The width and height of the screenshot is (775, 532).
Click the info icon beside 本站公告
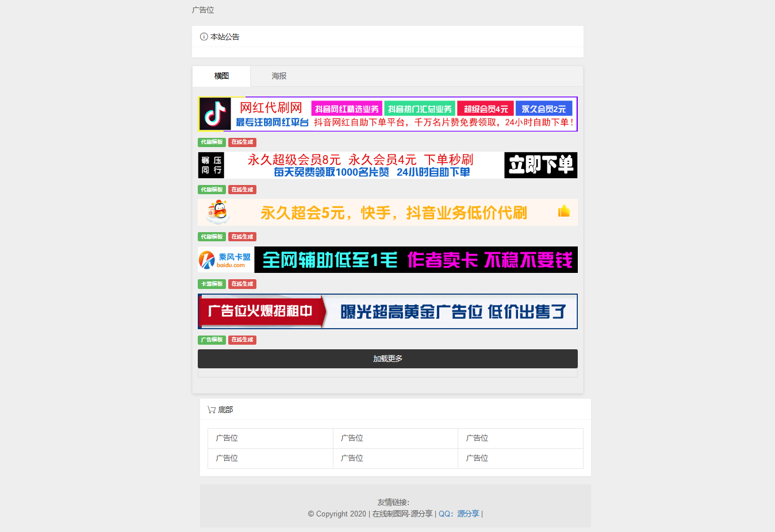204,37
